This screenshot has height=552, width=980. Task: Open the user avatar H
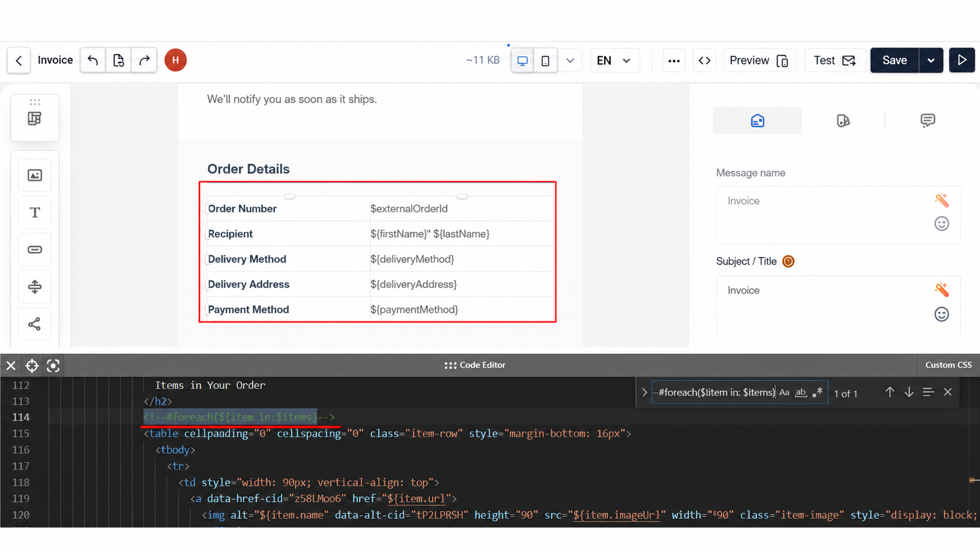tap(175, 60)
